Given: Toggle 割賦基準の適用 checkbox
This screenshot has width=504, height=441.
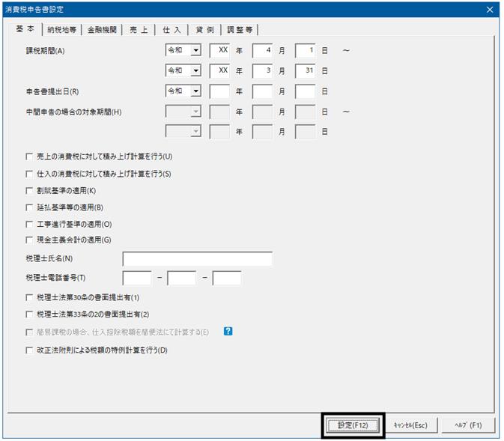Looking at the screenshot, I should click(x=29, y=191).
